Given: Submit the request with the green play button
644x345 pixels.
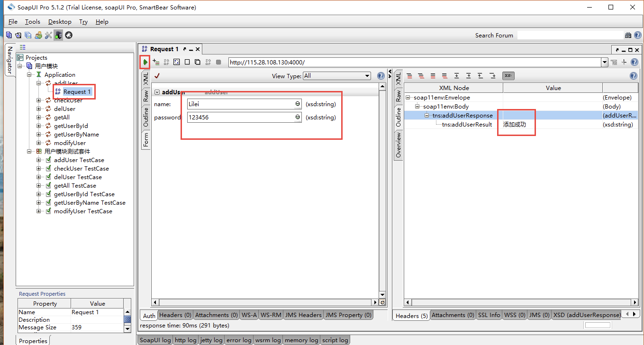Looking at the screenshot, I should coord(145,62).
